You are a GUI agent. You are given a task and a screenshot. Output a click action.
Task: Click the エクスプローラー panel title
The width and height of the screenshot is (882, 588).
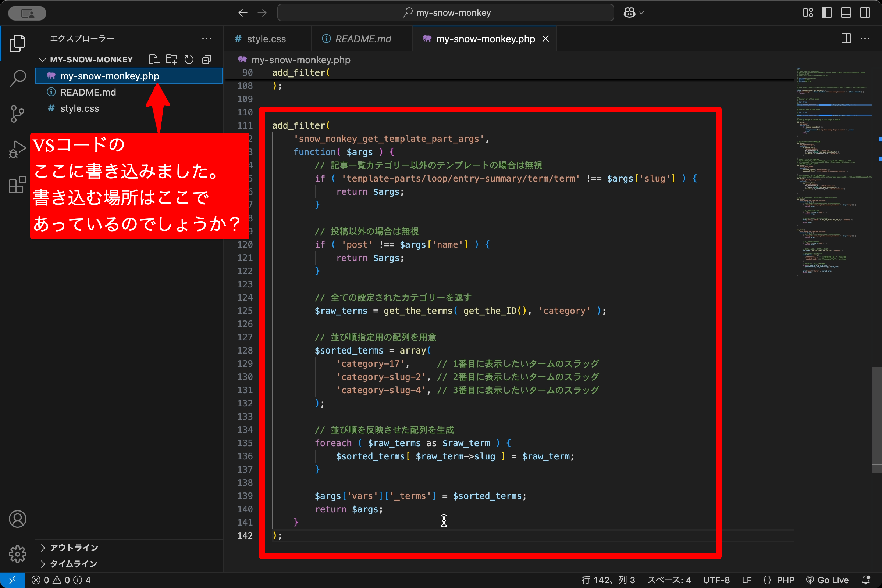coord(82,38)
